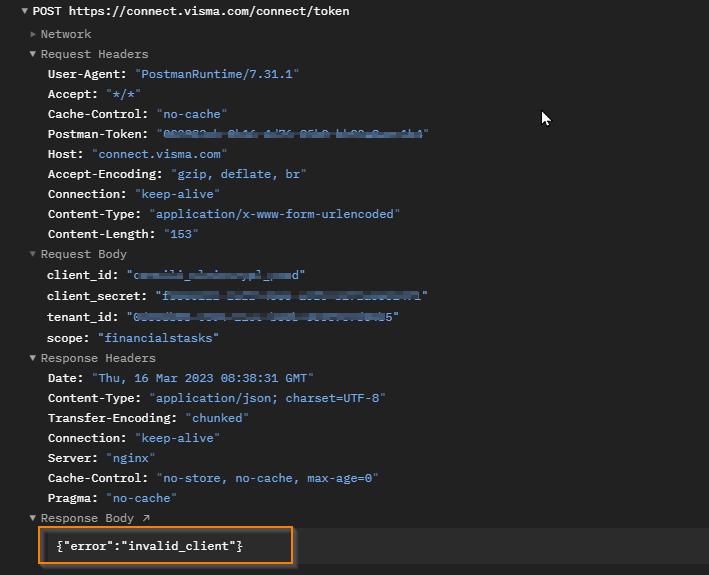The width and height of the screenshot is (709, 575).
Task: Collapse the Request Headers section
Action: point(33,54)
